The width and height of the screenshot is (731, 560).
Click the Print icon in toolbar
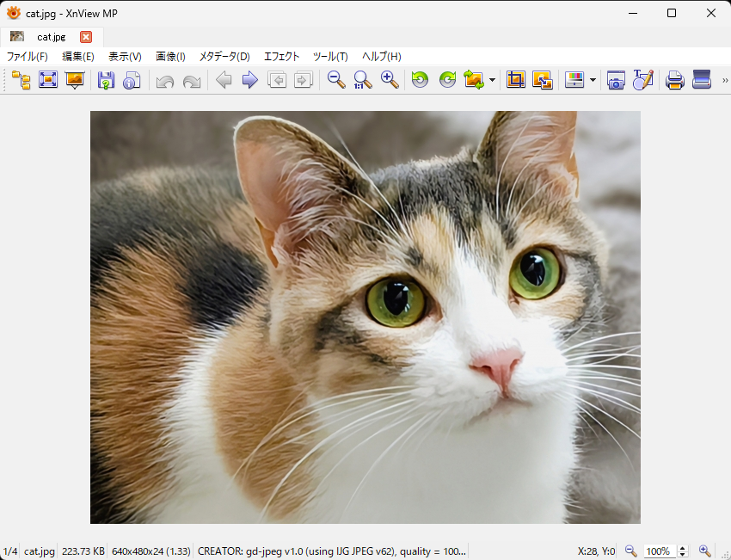pos(675,80)
